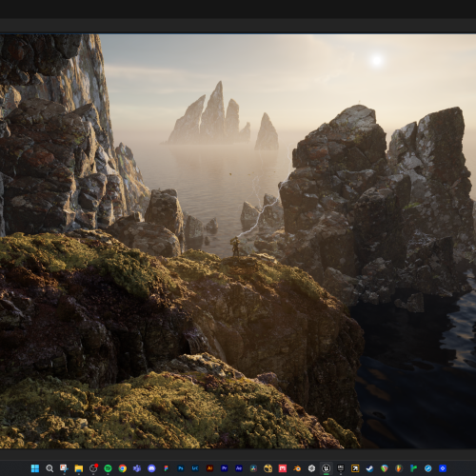Switch to the Unreal Engine taskbar icon
Image resolution: width=476 pixels, height=476 pixels.
click(327, 468)
